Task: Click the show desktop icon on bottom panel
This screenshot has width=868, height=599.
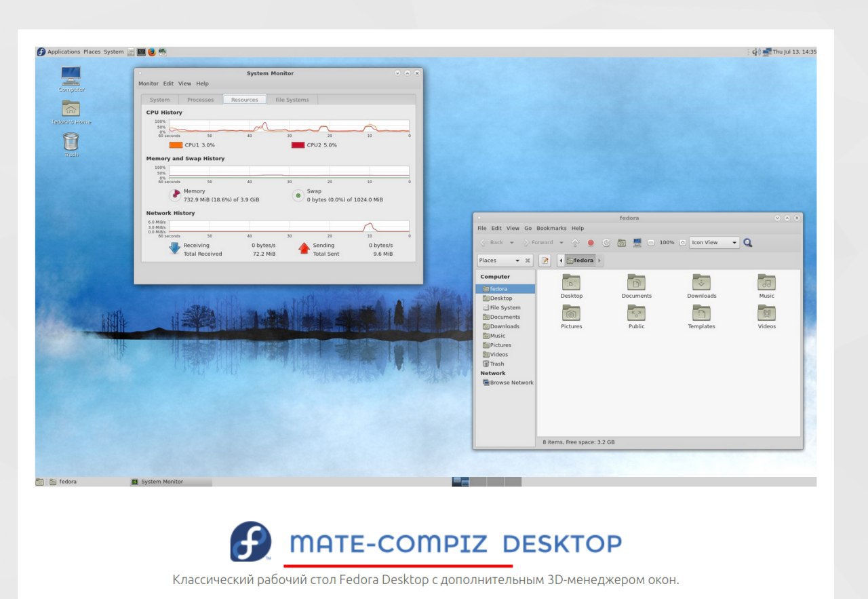Action: pyautogui.click(x=40, y=482)
